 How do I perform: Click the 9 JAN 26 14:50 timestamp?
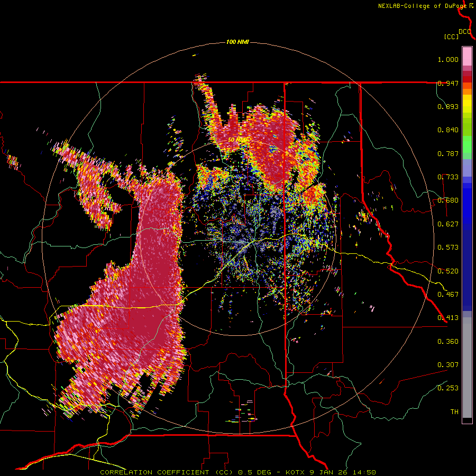(x=343, y=472)
